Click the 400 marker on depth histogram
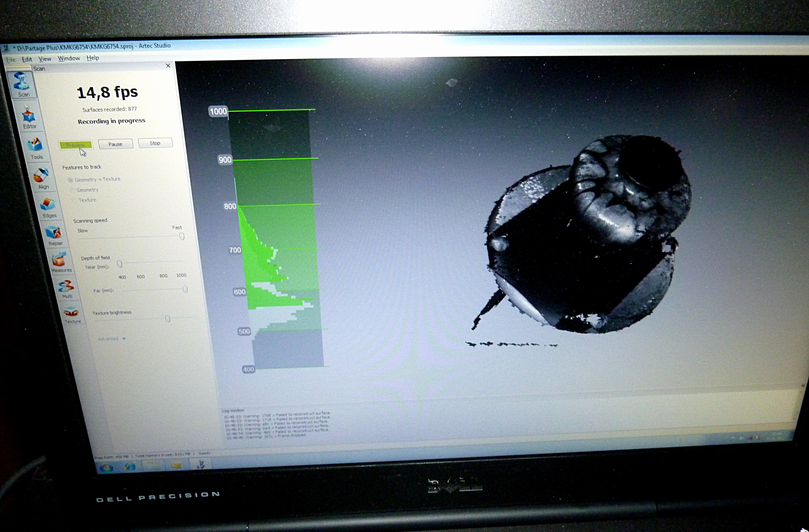The image size is (809, 532). [x=249, y=369]
